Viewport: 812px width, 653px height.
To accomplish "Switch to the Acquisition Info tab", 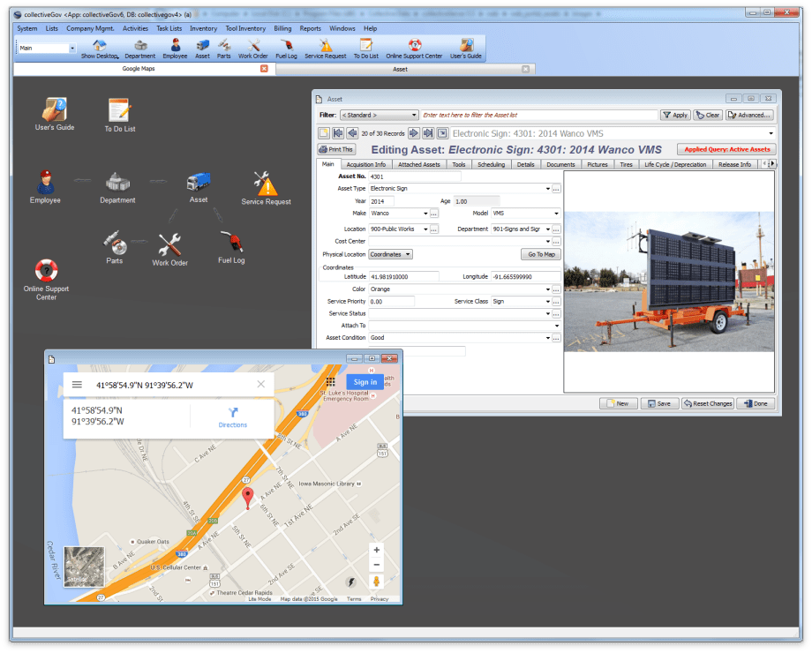I will click(365, 164).
